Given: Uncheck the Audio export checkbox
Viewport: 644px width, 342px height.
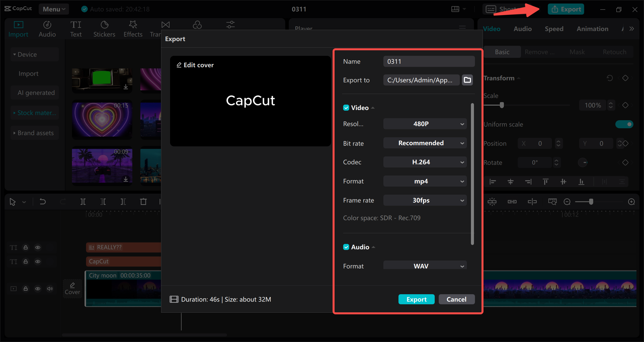Looking at the screenshot, I should pyautogui.click(x=346, y=247).
